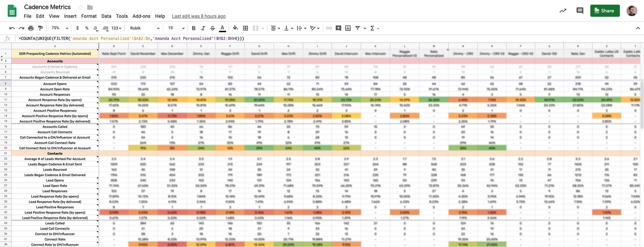Open the user account avatar
Image resolution: width=644 pixels, height=247 pixels.
(x=632, y=11)
